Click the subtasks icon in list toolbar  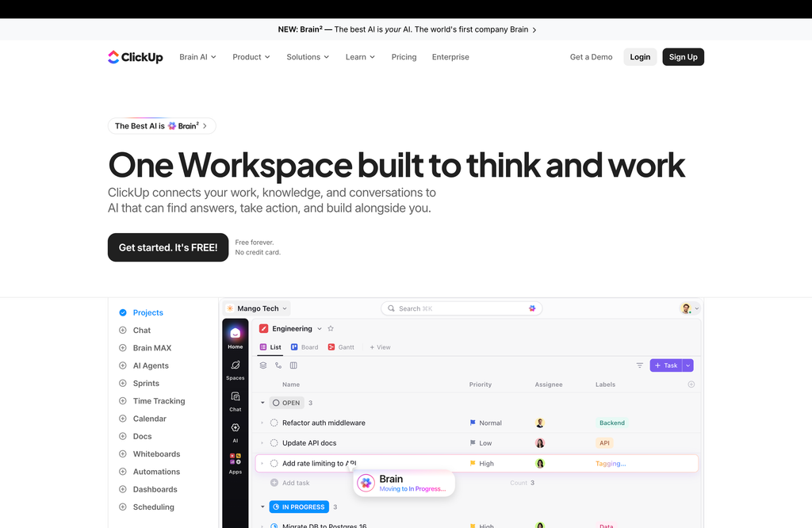point(278,365)
